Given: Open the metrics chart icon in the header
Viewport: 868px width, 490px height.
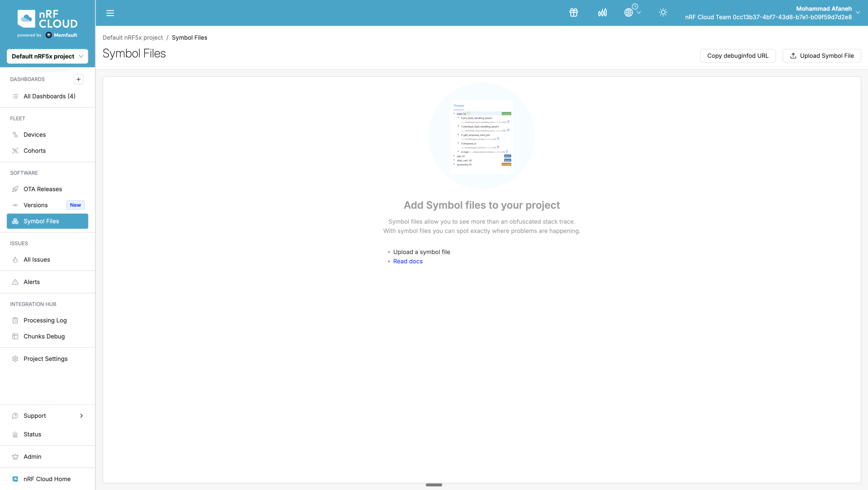Looking at the screenshot, I should [x=602, y=13].
